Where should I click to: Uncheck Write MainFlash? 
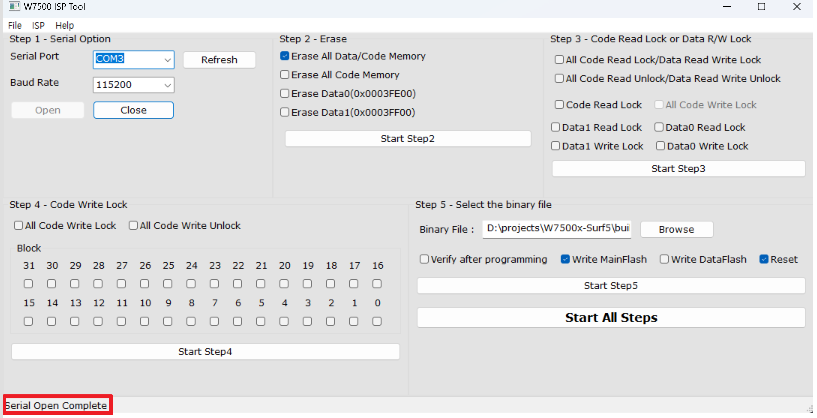(565, 259)
